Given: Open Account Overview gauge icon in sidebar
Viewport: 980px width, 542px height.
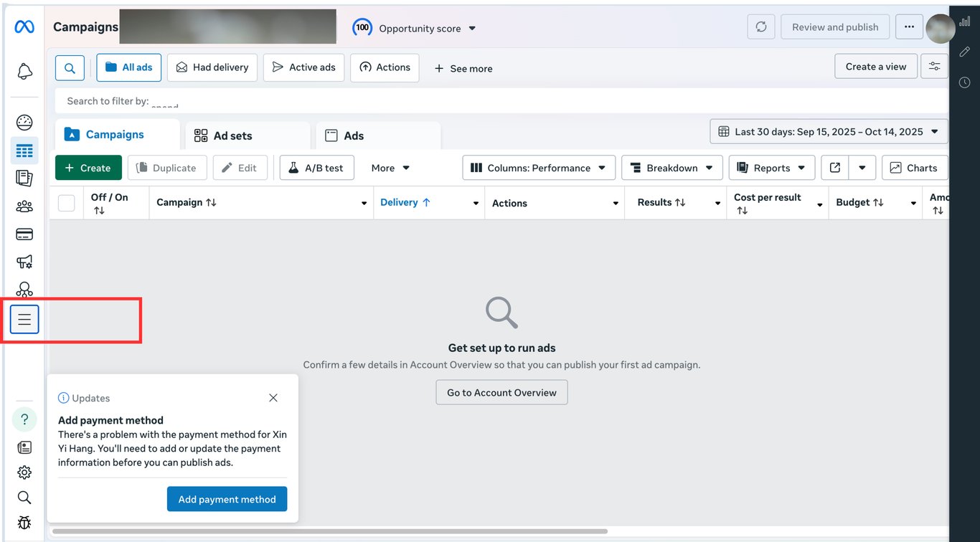Looking at the screenshot, I should pos(24,123).
